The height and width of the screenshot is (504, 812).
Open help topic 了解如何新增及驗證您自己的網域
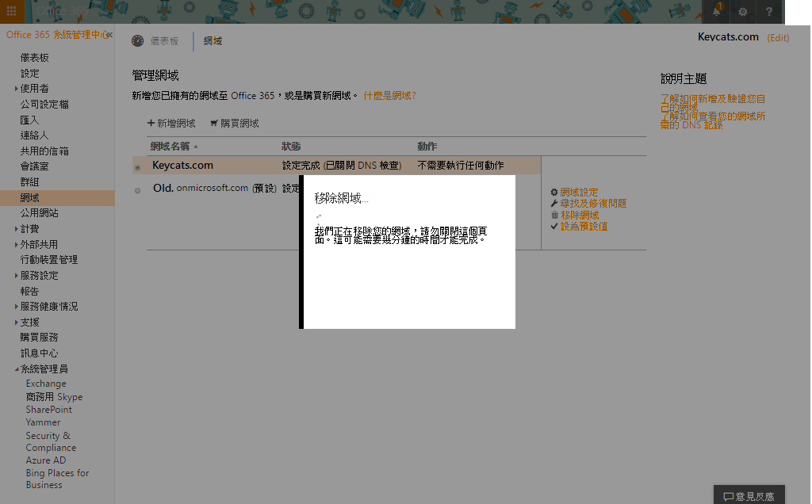click(713, 103)
